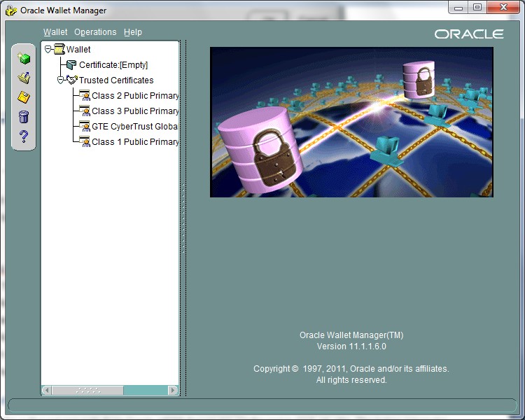The width and height of the screenshot is (525, 420).
Task: Click the Oracle padlock splash image
Action: tap(351, 122)
